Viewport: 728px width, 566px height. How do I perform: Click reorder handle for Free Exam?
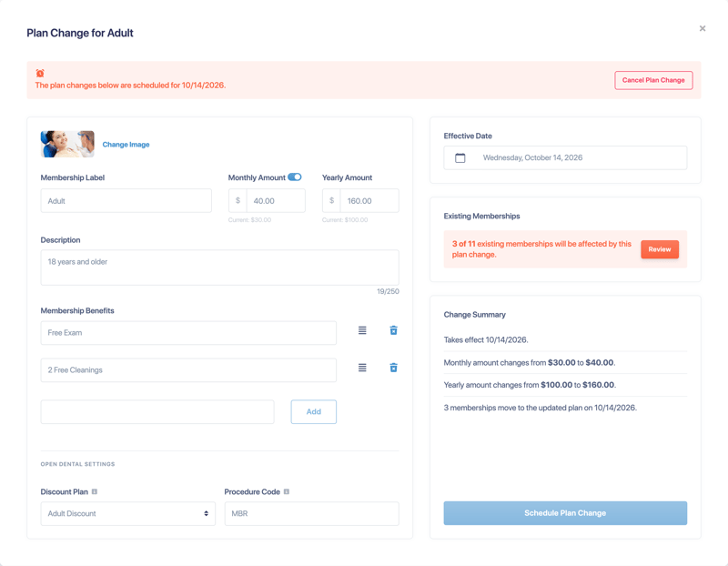click(362, 330)
